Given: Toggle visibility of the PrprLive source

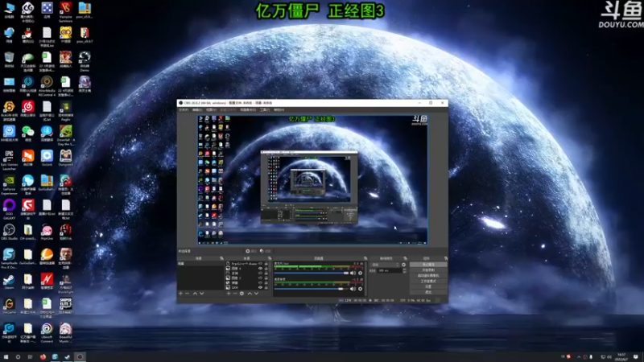Looking at the screenshot, I should 260,264.
